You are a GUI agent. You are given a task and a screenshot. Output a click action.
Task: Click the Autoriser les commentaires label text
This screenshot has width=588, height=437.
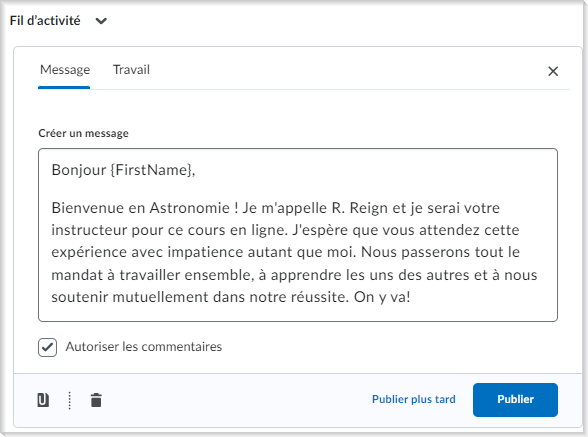pos(144,347)
